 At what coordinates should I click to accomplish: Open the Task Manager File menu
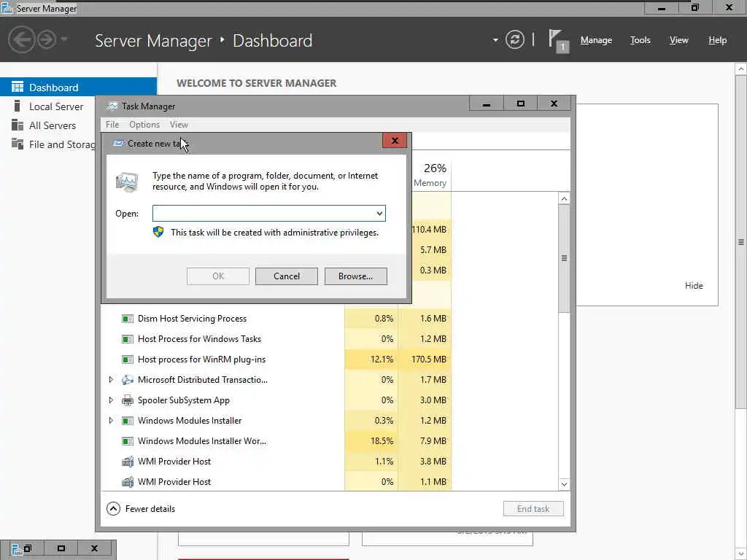(112, 124)
